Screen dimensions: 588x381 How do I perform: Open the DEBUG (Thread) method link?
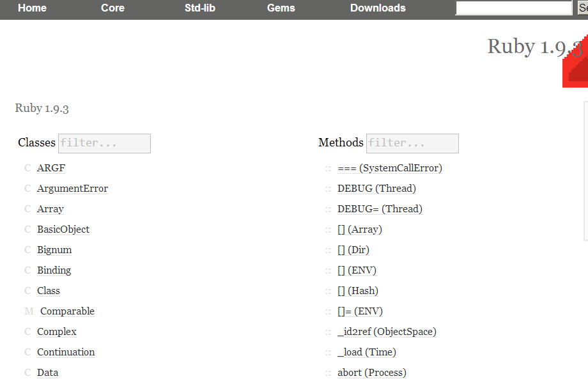[376, 189]
